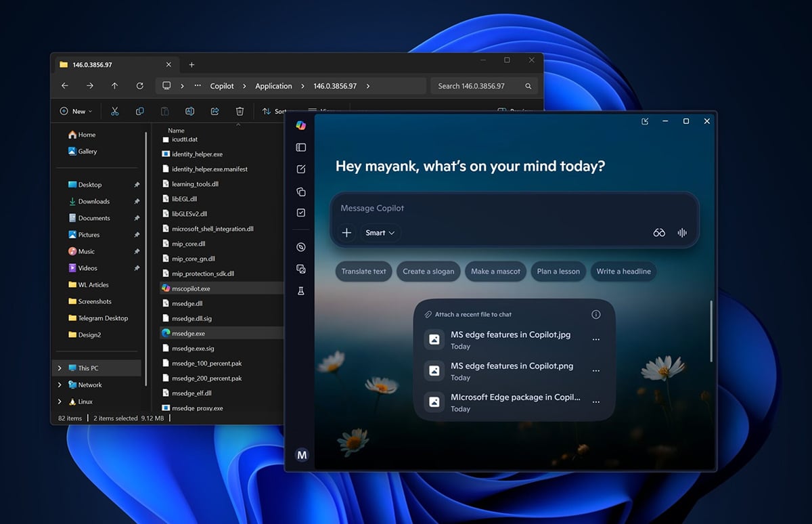
Task: Click the Write a headline suggestion chip
Action: [x=623, y=271]
